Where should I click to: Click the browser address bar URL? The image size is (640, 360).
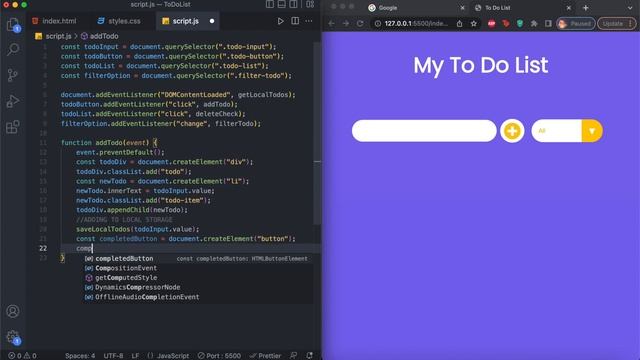click(416, 24)
